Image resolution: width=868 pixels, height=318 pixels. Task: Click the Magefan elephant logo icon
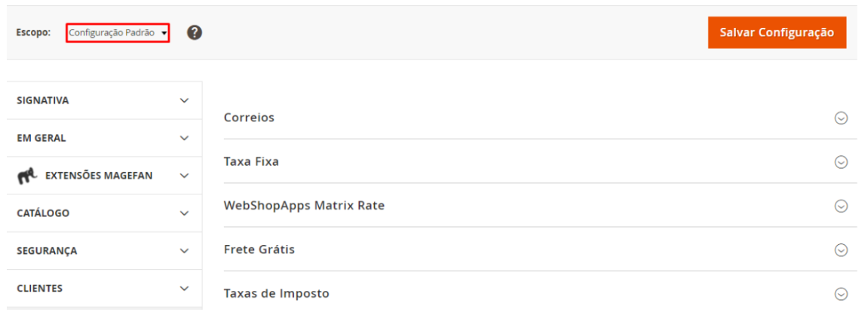pos(28,176)
